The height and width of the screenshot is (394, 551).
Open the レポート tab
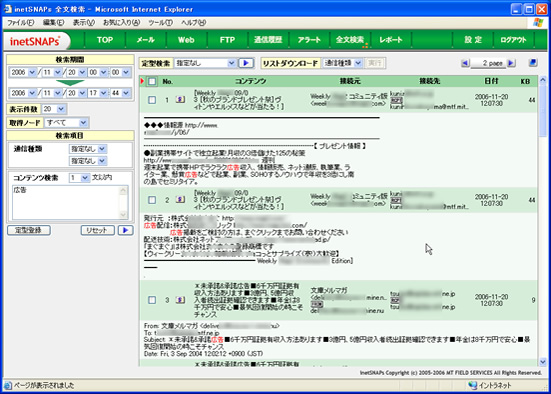[x=390, y=40]
